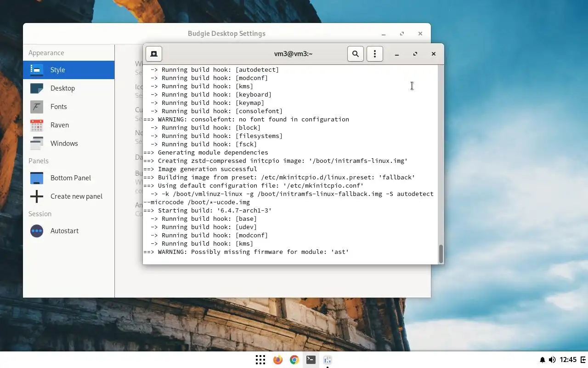
Task: Open the Raven sidebar with the panel-edge icon
Action: [x=583, y=360]
